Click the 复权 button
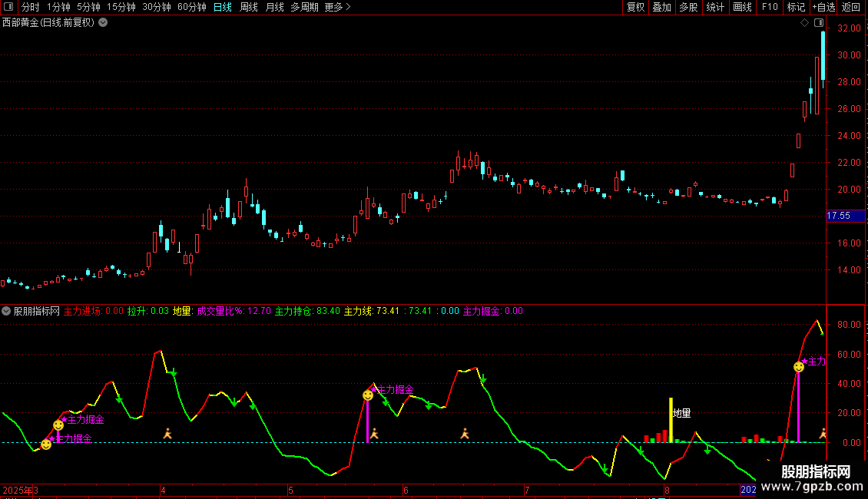The height and width of the screenshot is (499, 868). (x=635, y=7)
